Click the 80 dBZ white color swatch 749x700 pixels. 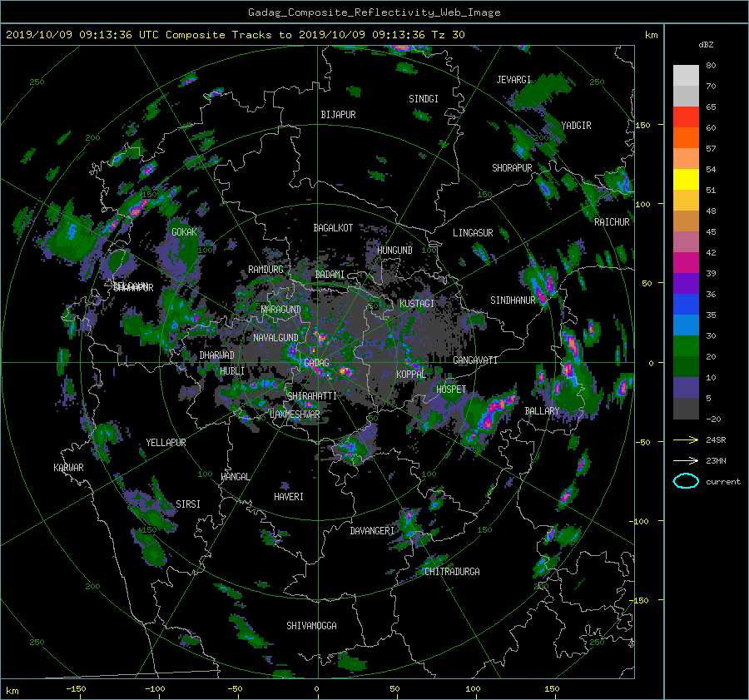[x=686, y=76]
